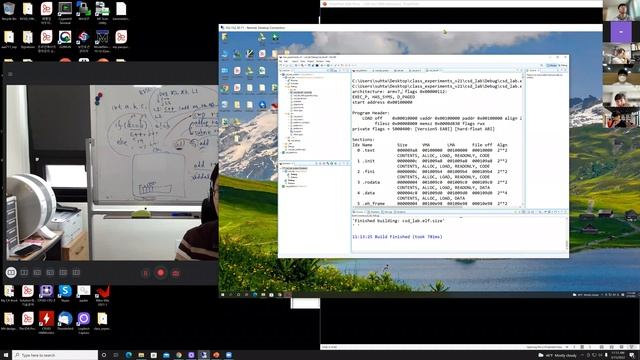Open Microsoft Edge from the host taskbar
Viewport: 640px width, 360px height.
(x=129, y=355)
